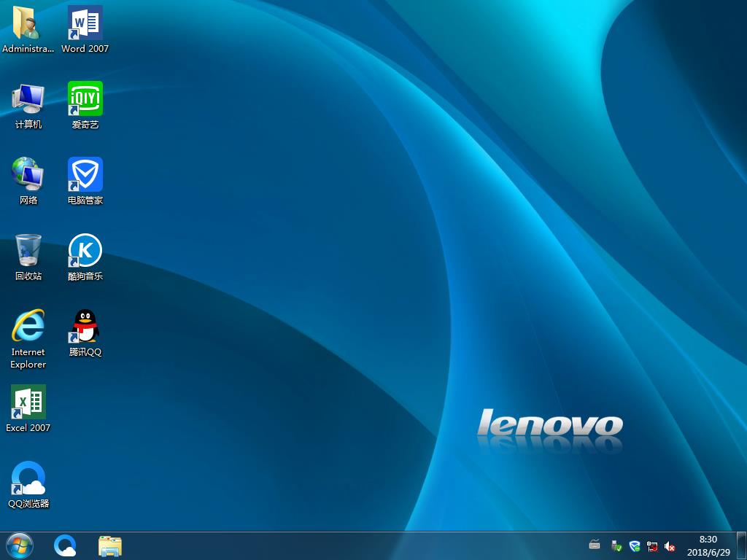
Task: Open the Windows Start menu
Action: 20,545
